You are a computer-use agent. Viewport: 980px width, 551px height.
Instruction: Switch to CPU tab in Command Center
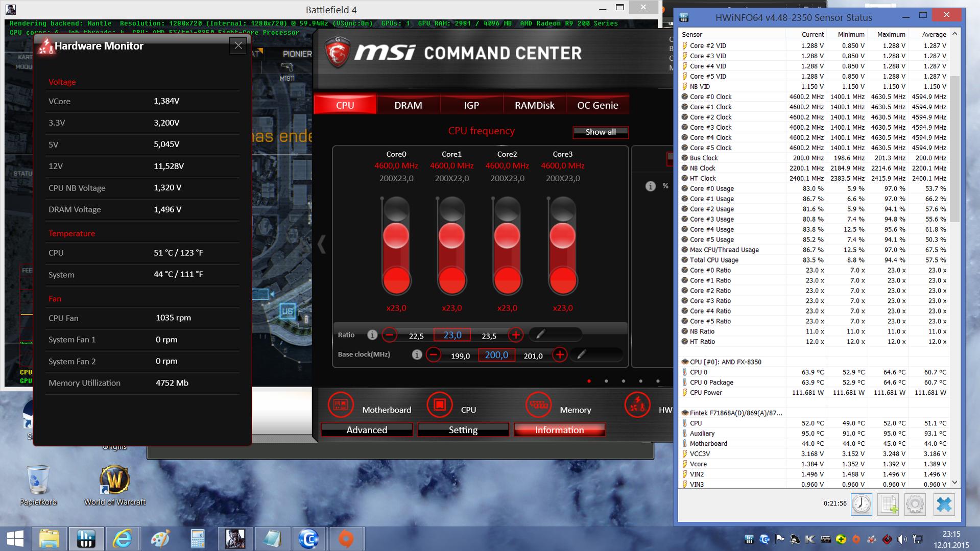(x=345, y=105)
